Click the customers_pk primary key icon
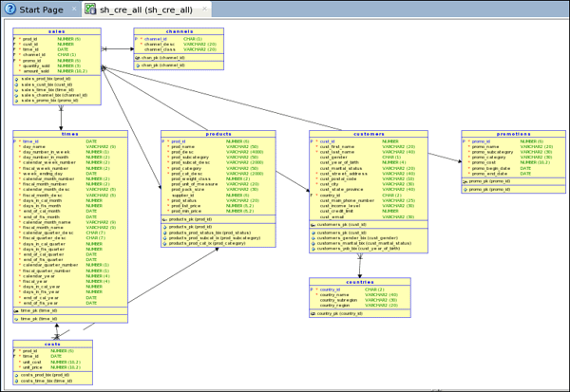This screenshot has width=570, height=392. [313, 224]
